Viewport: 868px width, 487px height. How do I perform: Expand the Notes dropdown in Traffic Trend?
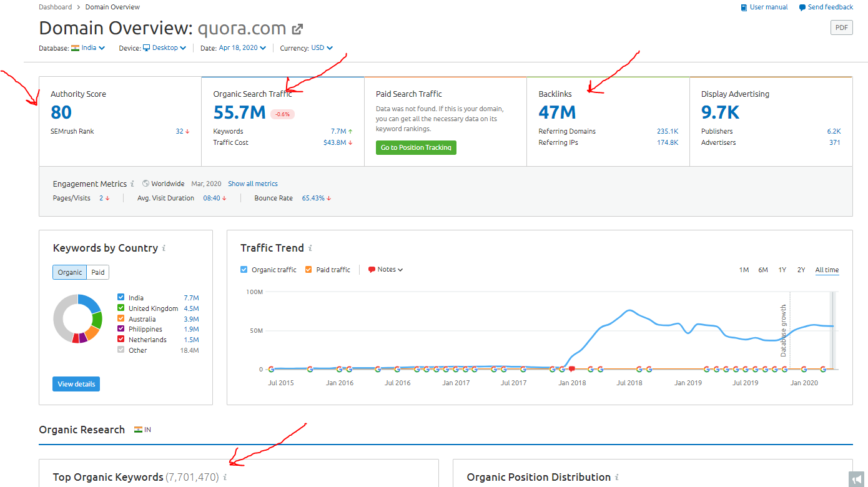click(x=390, y=270)
